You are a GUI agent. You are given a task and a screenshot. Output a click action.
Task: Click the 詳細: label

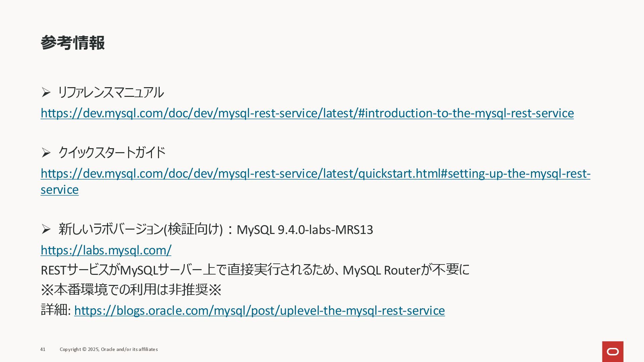coord(56,310)
